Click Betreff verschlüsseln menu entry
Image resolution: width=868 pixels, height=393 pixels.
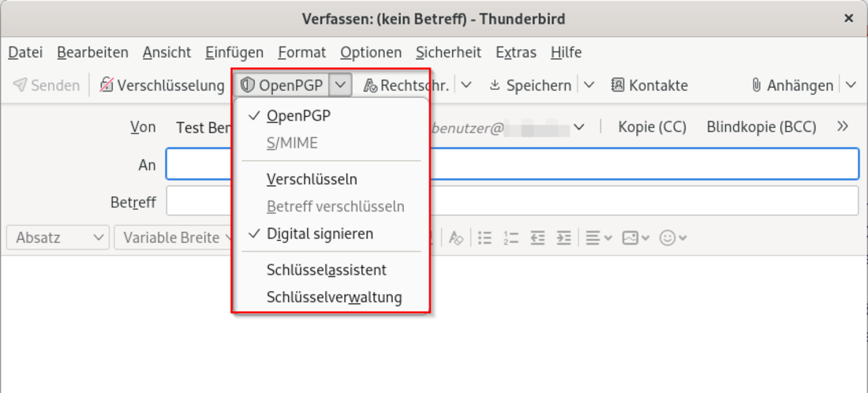(331, 207)
